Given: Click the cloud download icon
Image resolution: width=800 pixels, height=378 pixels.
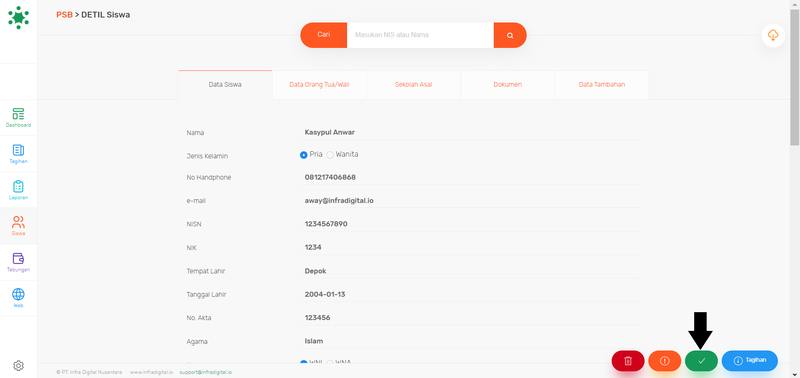Looking at the screenshot, I should (x=773, y=35).
